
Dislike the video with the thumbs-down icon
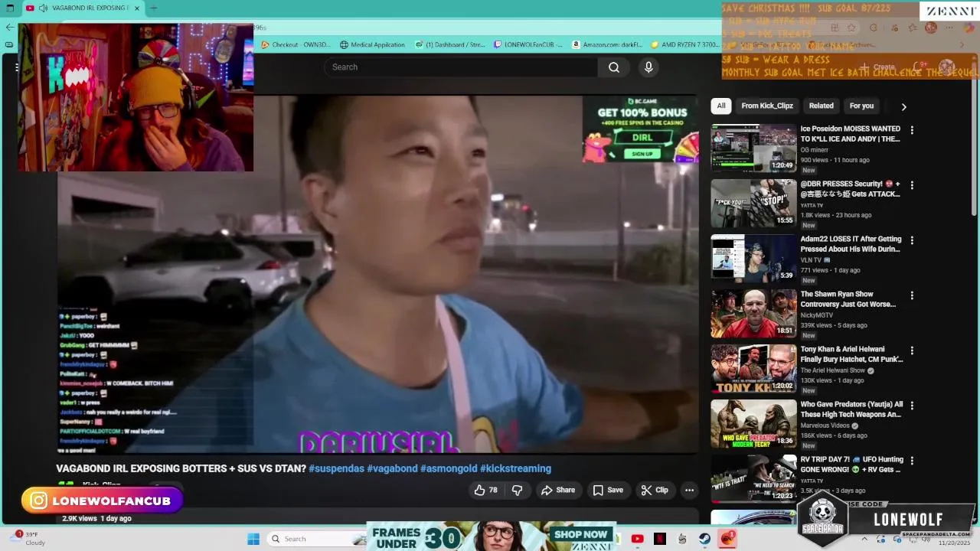(x=518, y=490)
